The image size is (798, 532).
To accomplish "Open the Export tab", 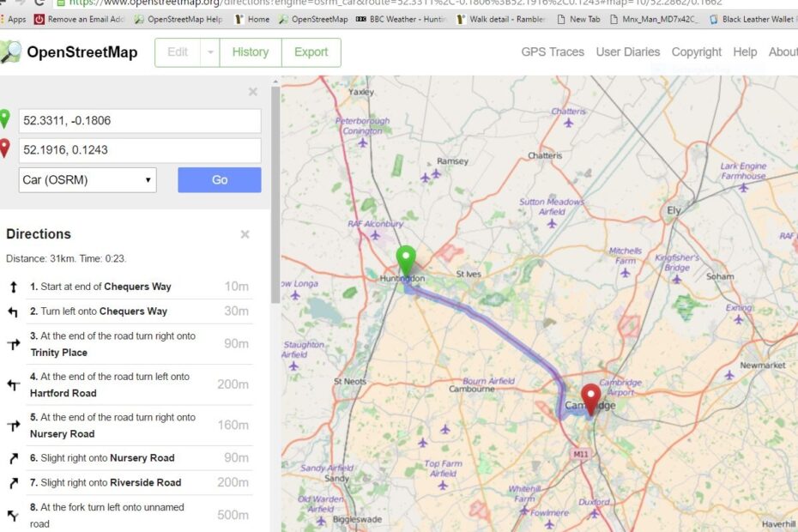I will 311,52.
